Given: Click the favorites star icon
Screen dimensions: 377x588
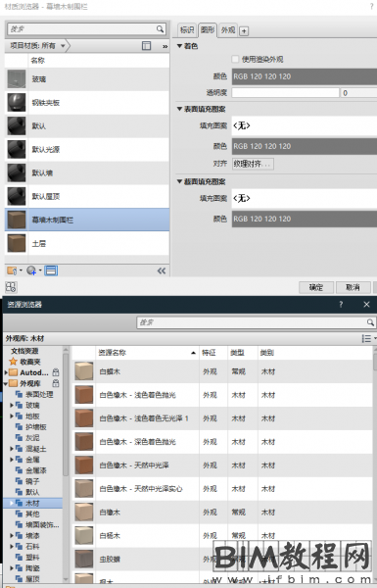Looking at the screenshot, I should 13,362.
